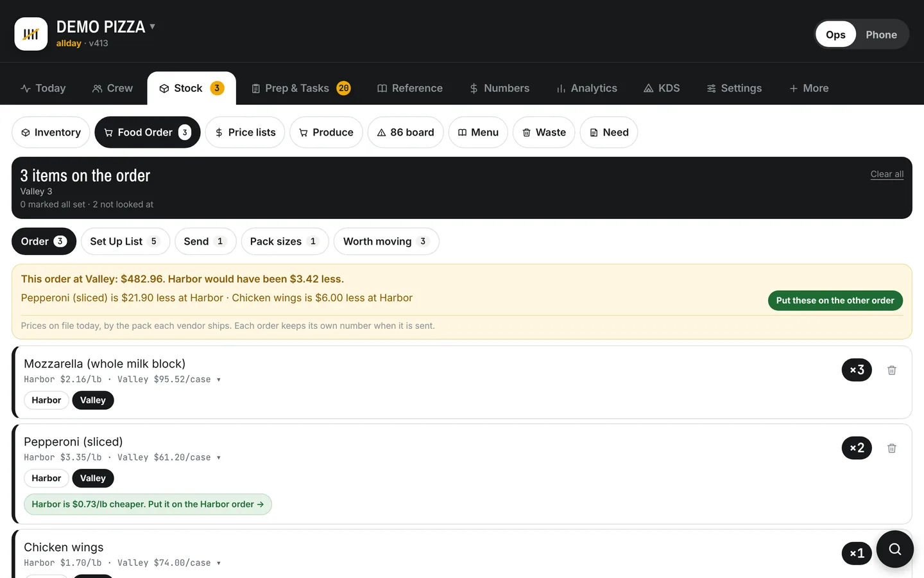Expand Chicken wings vendor price details
Screen dimensions: 924x578
[x=123, y=563]
